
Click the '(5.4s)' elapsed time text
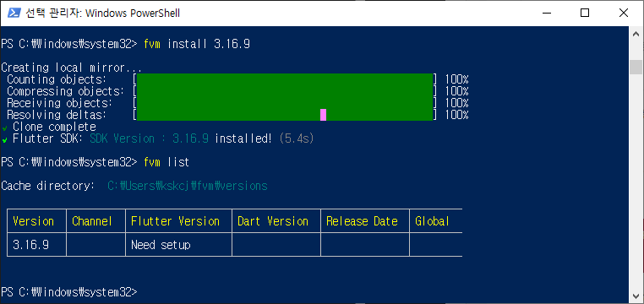(x=297, y=138)
